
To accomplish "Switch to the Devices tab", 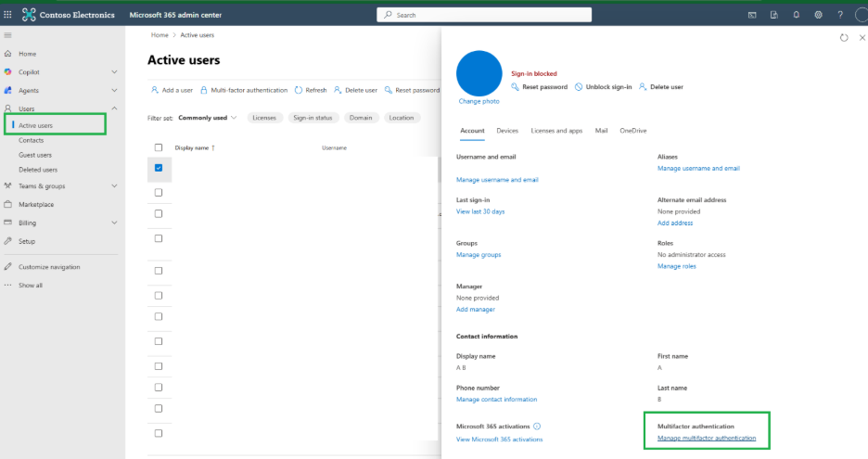I will 507,131.
